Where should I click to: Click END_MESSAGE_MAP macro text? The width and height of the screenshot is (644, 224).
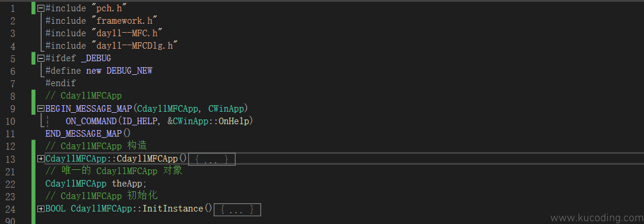(83, 134)
